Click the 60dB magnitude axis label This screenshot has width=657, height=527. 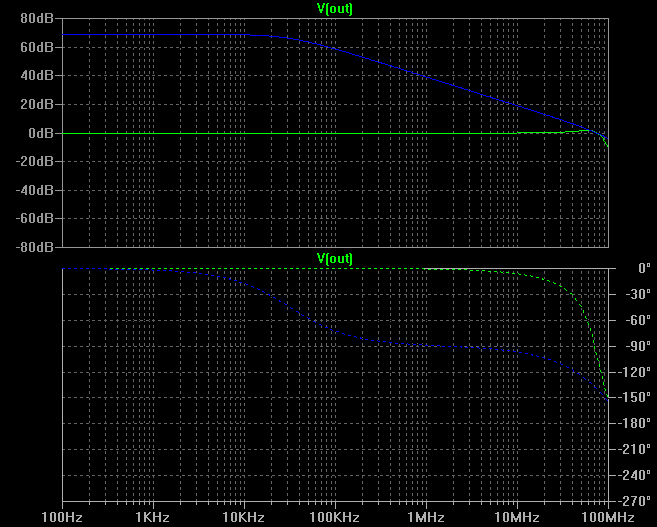tap(37, 47)
